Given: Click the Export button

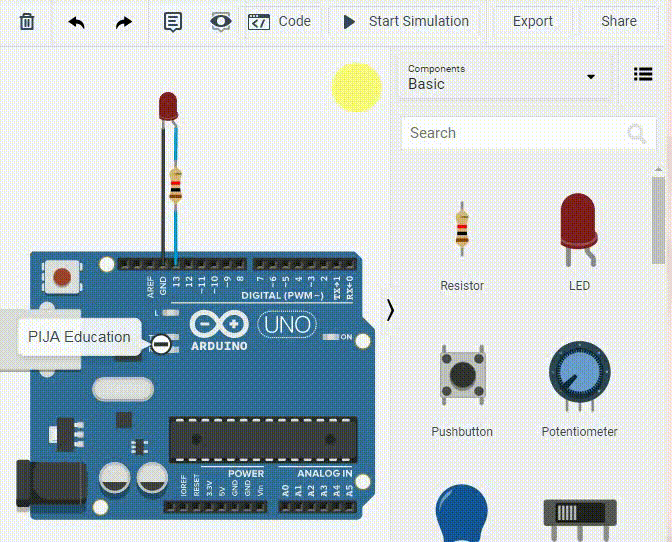Looking at the screenshot, I should [x=532, y=21].
